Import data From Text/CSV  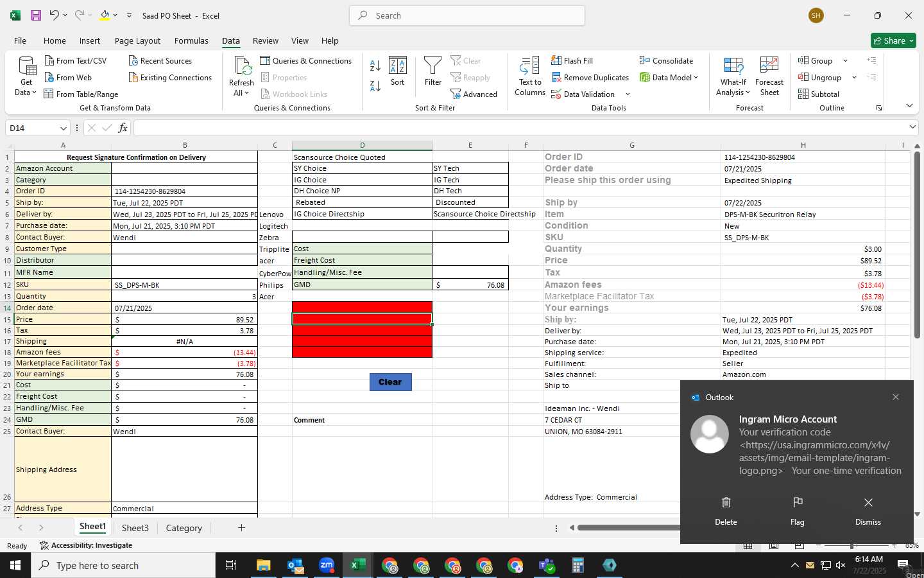[x=76, y=60]
